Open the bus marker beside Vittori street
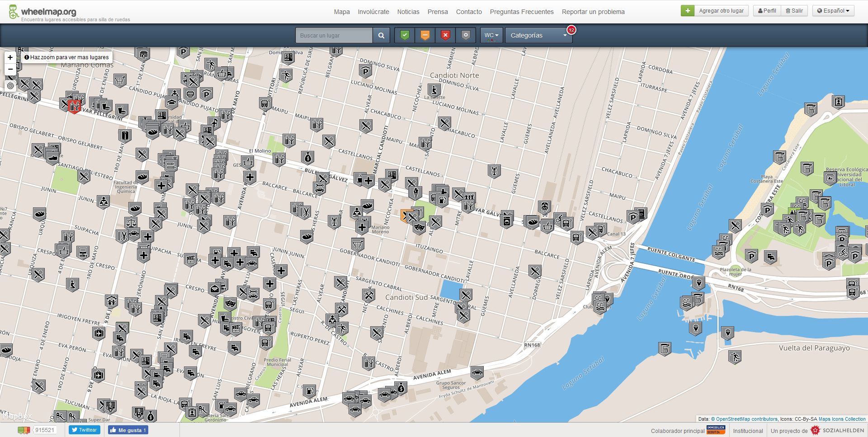 click(x=265, y=104)
